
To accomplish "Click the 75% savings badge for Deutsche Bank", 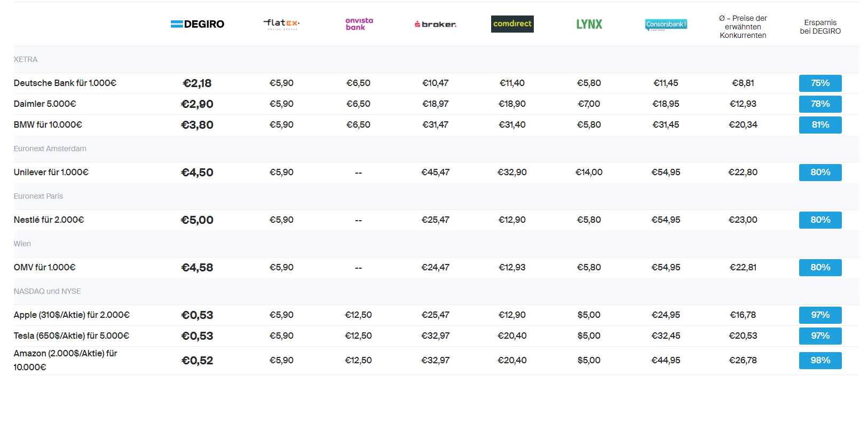I will click(820, 83).
